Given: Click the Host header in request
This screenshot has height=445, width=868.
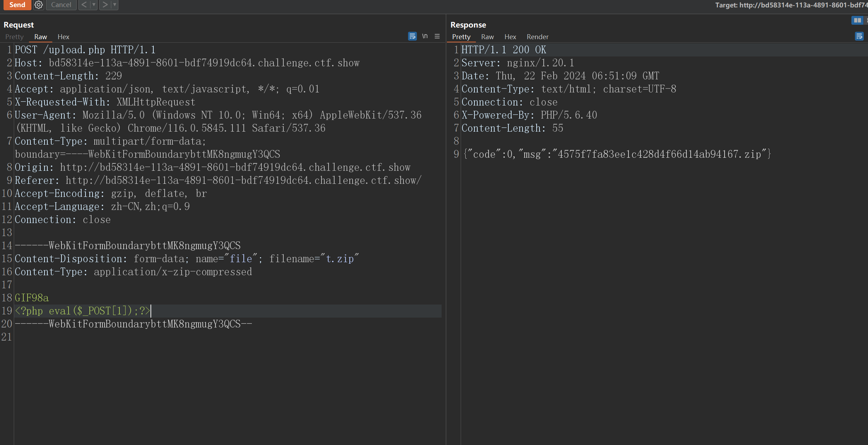Looking at the screenshot, I should [x=187, y=63].
